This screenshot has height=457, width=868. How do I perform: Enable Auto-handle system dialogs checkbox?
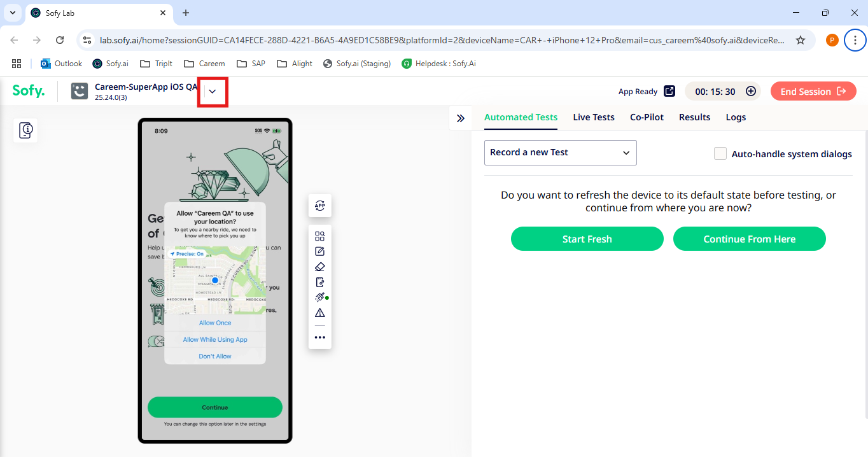tap(720, 153)
